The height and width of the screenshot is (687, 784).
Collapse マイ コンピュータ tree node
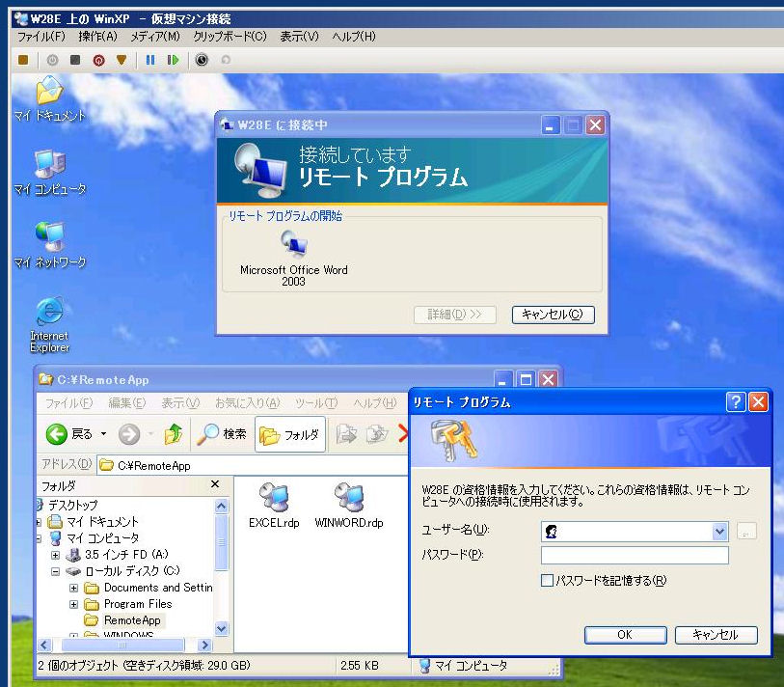(x=39, y=538)
